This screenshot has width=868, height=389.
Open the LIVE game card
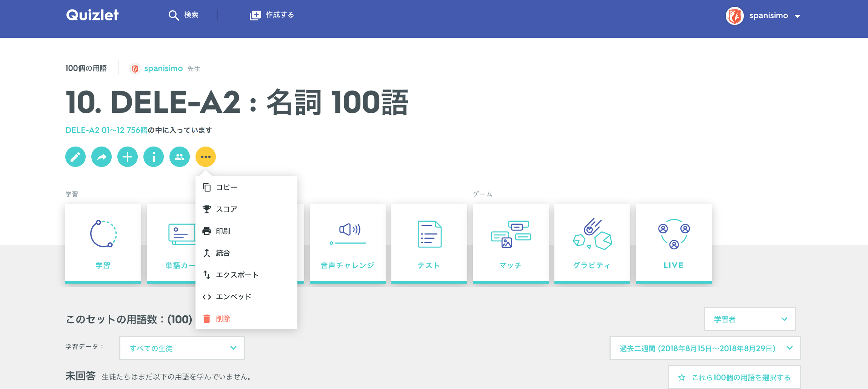click(674, 244)
